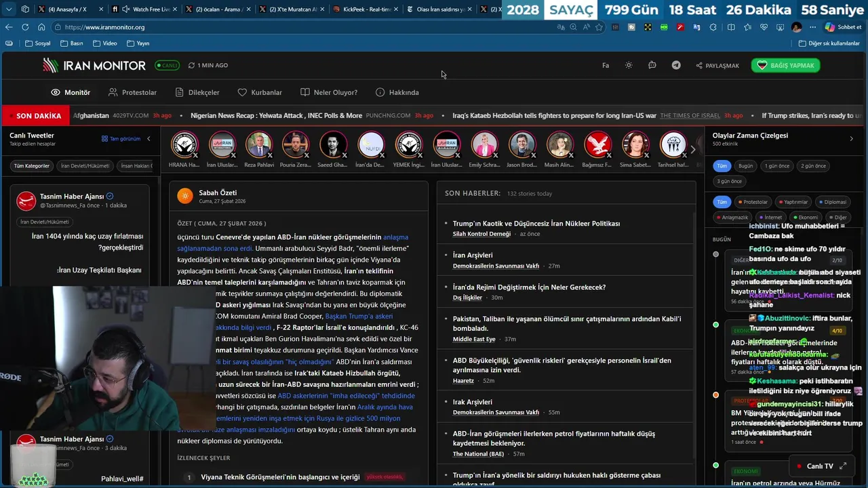The width and height of the screenshot is (868, 488).
Task: Select the Bağımsız F eagle account avatar
Action: coord(597,145)
